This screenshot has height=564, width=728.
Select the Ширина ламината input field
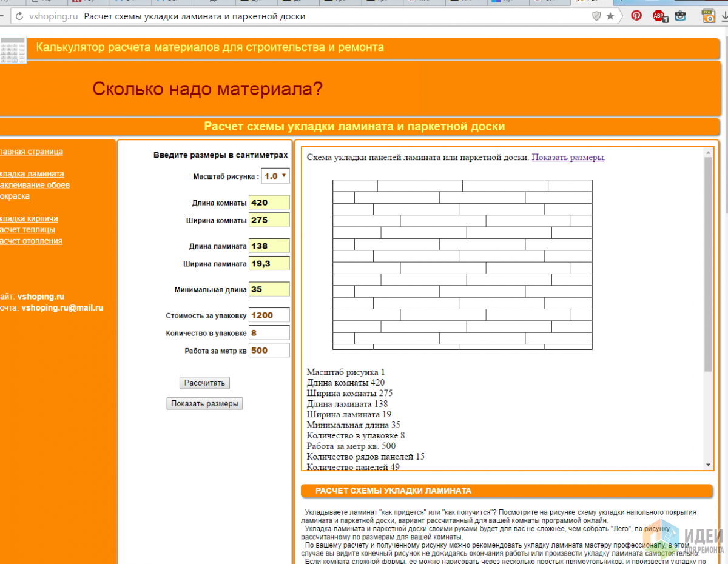pyautogui.click(x=269, y=264)
